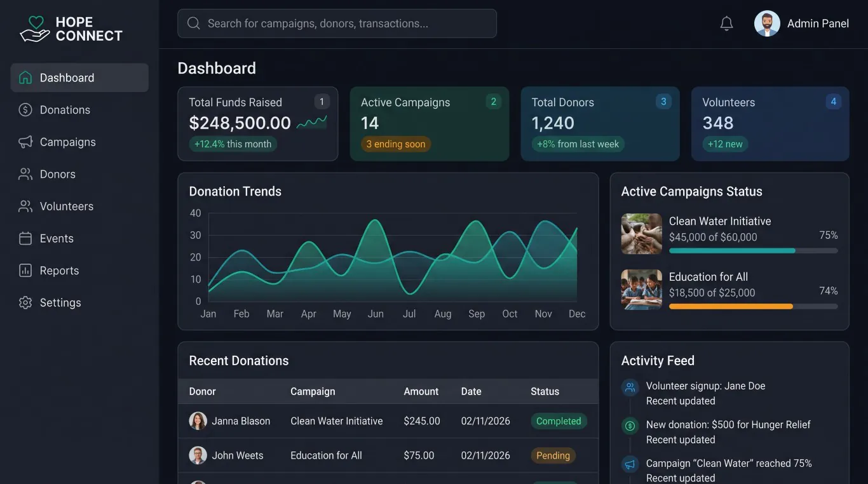Click the Donations dollar-coin icon
Screen dimensions: 868x484
point(25,110)
